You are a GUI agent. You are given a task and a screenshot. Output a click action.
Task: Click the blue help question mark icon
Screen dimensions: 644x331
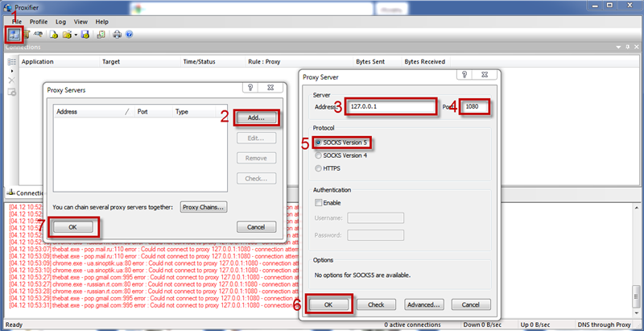click(x=129, y=35)
